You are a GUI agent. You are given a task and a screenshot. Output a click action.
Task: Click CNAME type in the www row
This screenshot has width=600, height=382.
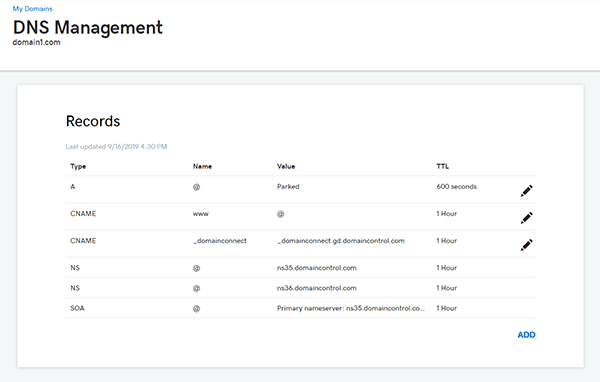coord(83,214)
